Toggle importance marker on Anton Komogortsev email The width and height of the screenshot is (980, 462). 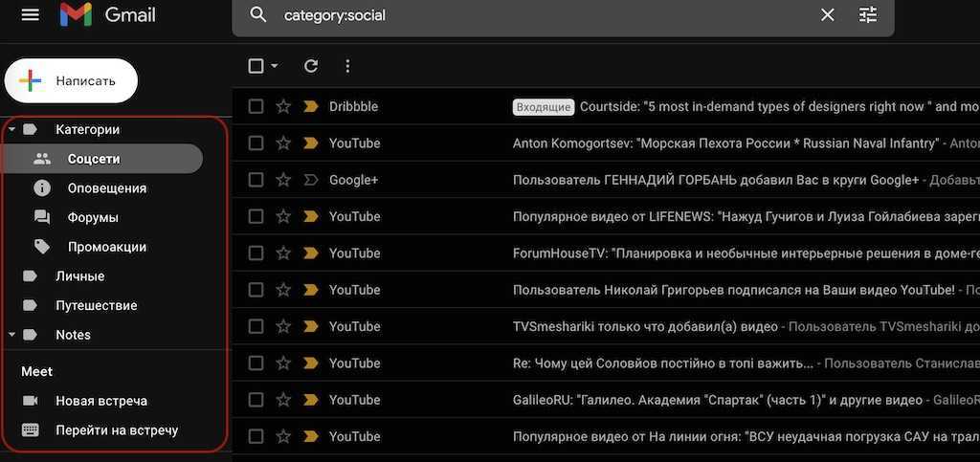pyautogui.click(x=311, y=143)
